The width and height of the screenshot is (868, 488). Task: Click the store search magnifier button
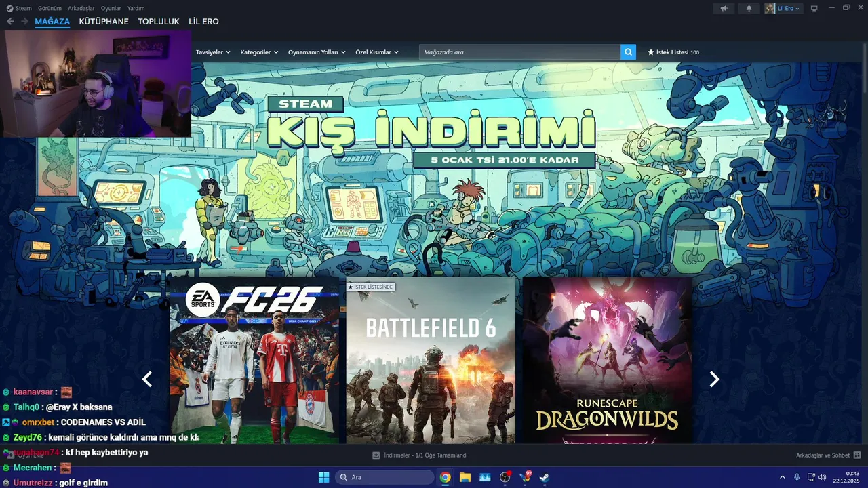(629, 52)
